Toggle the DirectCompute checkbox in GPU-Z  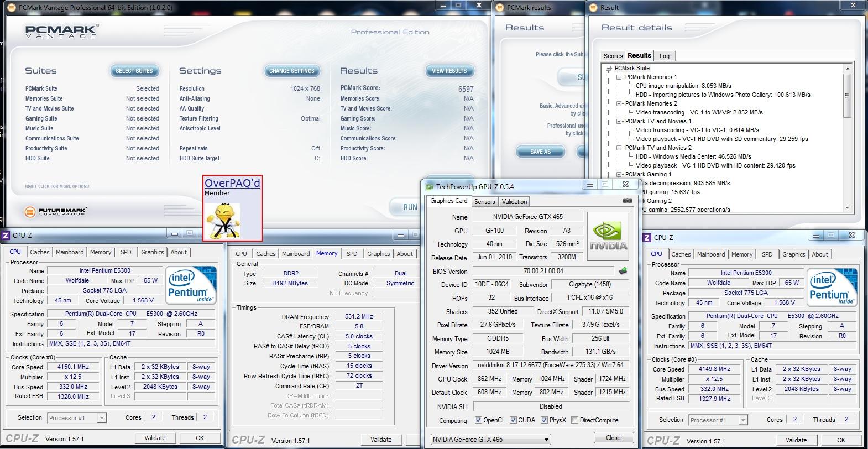click(574, 420)
